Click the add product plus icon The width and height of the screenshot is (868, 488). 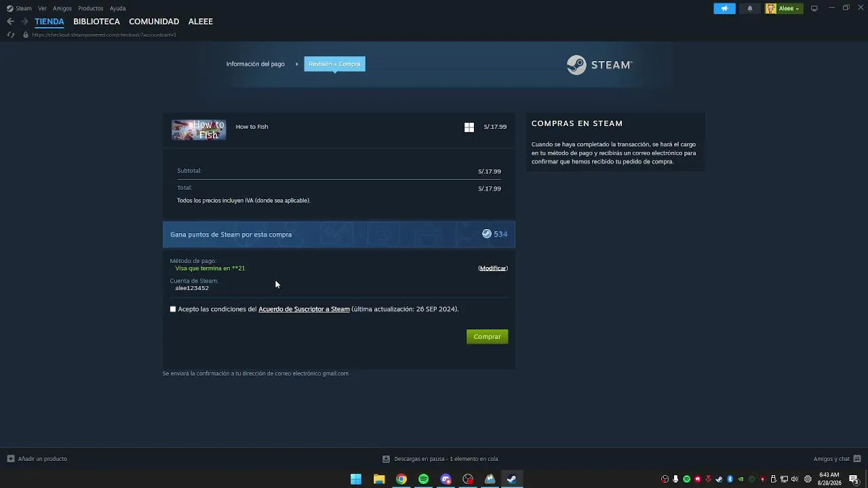click(x=10, y=459)
